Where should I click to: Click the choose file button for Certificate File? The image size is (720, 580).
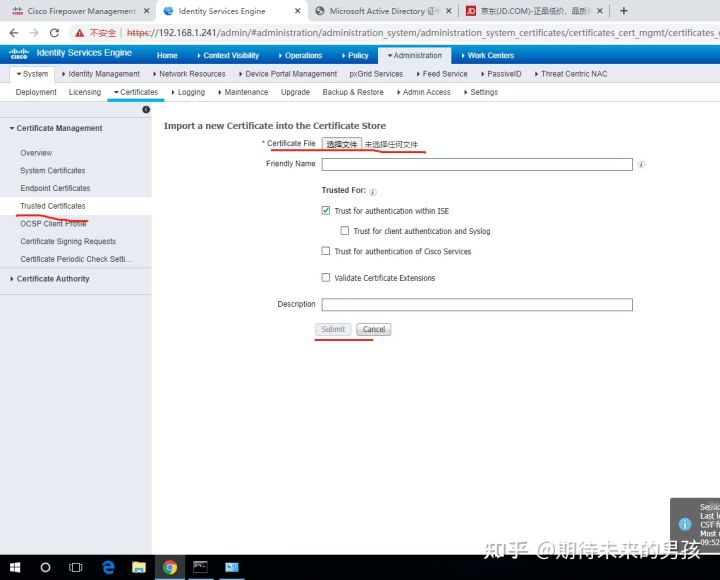tap(342, 144)
